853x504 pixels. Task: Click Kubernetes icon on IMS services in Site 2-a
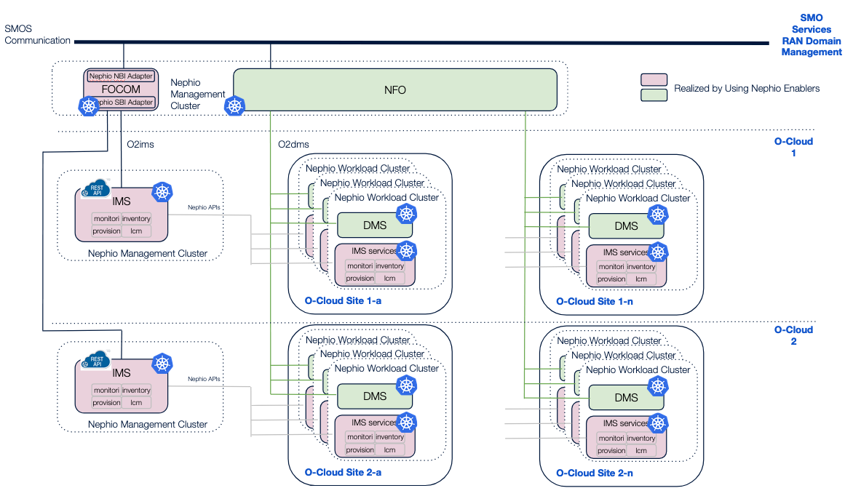click(406, 423)
